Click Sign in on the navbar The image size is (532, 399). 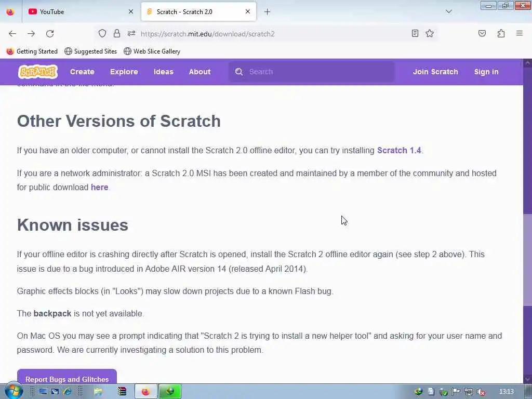tap(486, 72)
